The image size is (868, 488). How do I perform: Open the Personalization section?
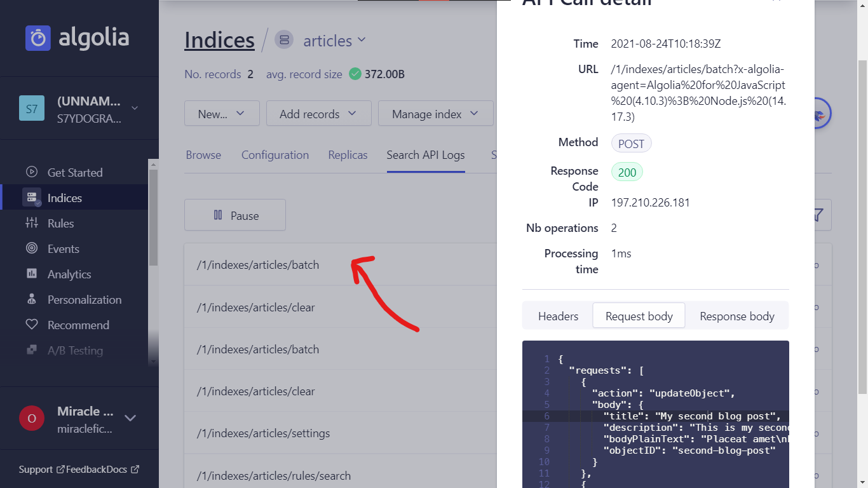coord(85,299)
